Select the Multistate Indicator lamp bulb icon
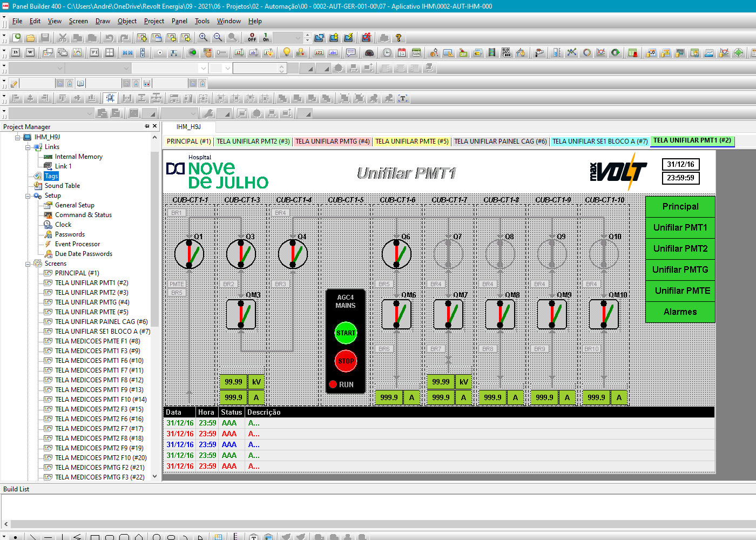756x540 pixels. click(287, 53)
